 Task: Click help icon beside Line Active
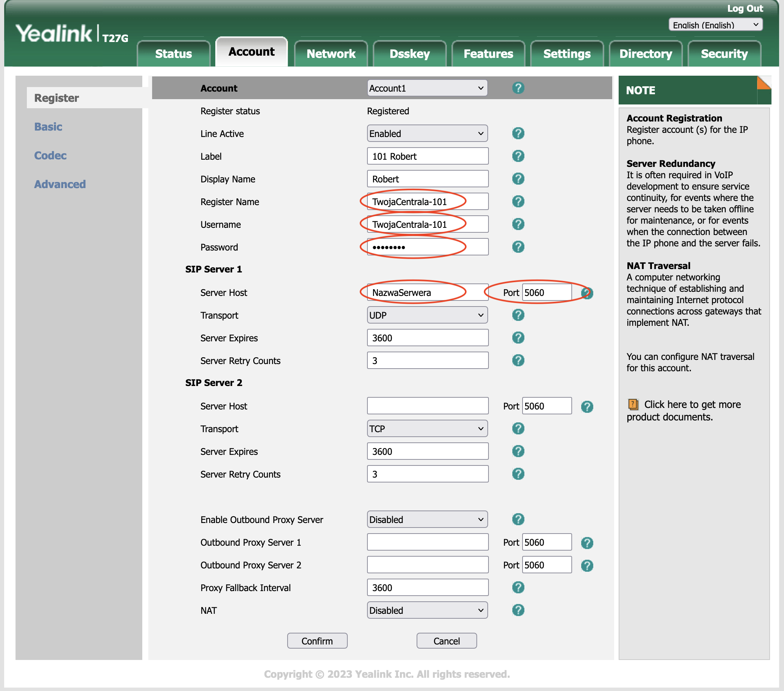(518, 134)
